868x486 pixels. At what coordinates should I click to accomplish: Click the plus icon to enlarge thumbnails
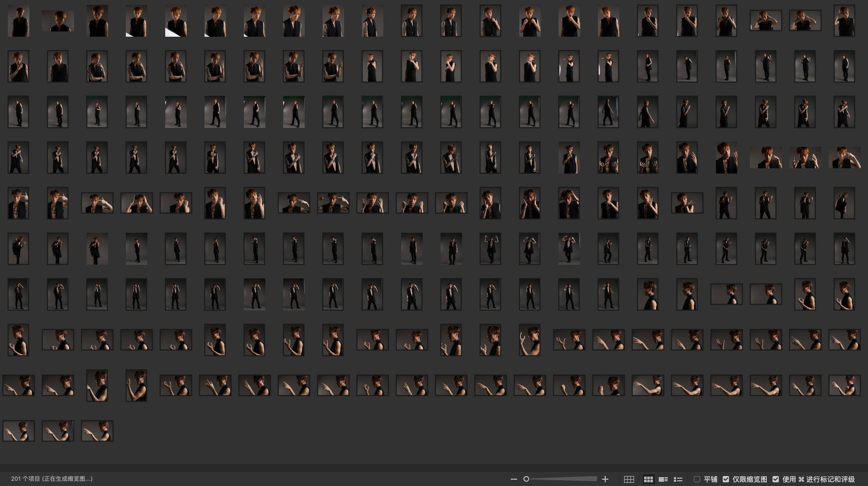pyautogui.click(x=605, y=479)
